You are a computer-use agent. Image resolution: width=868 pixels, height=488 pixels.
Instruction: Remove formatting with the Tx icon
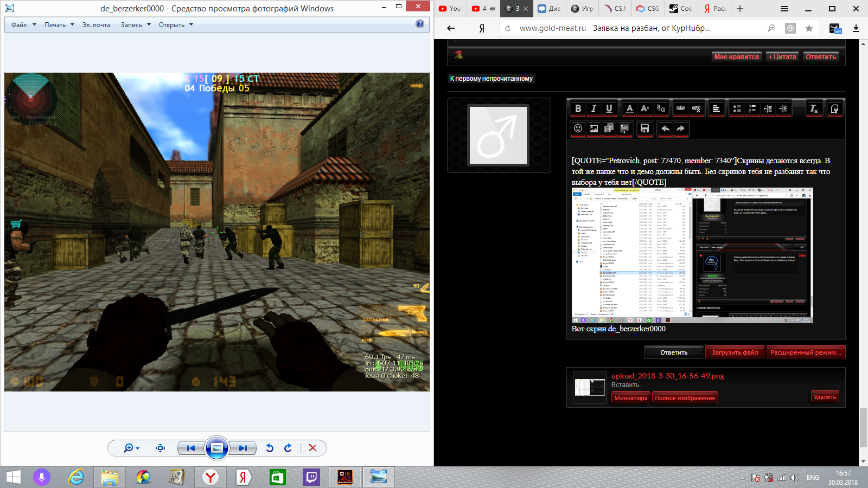[814, 109]
